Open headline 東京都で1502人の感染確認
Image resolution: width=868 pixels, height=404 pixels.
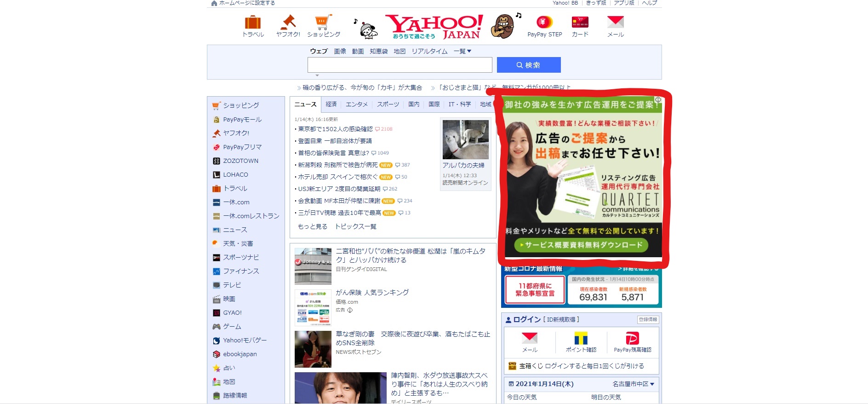pyautogui.click(x=335, y=129)
